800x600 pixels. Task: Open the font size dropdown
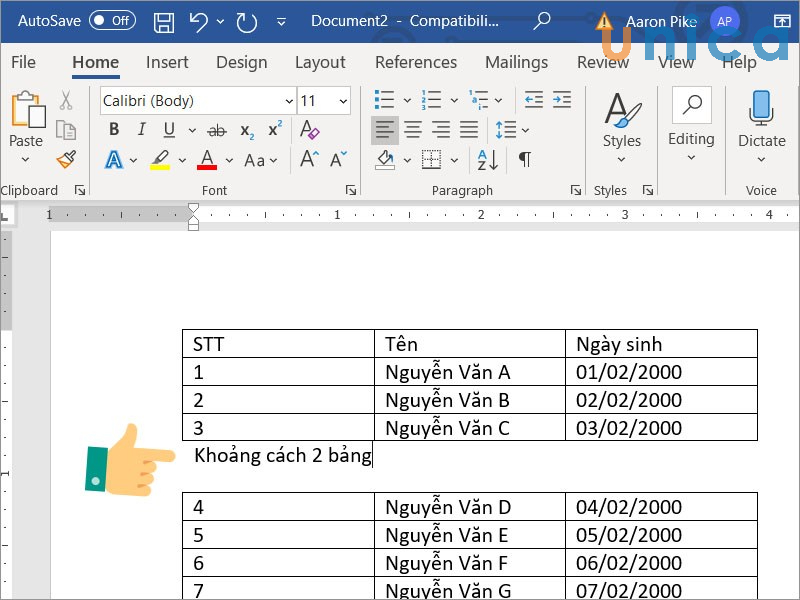[343, 101]
